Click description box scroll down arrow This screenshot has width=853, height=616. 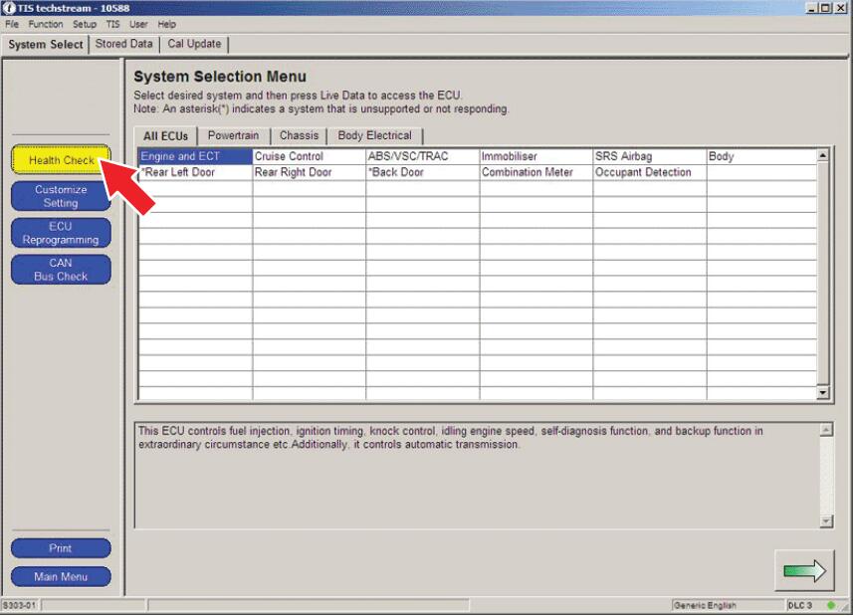[826, 520]
